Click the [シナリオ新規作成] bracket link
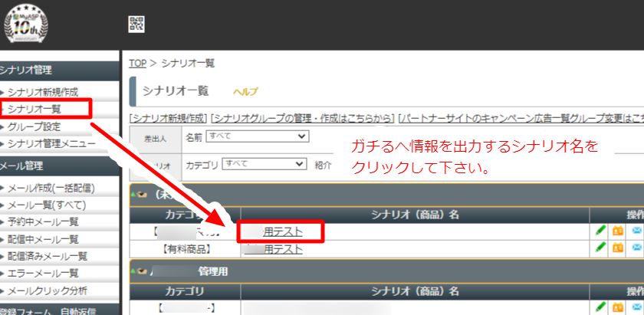This screenshot has width=644, height=315. coord(169,118)
